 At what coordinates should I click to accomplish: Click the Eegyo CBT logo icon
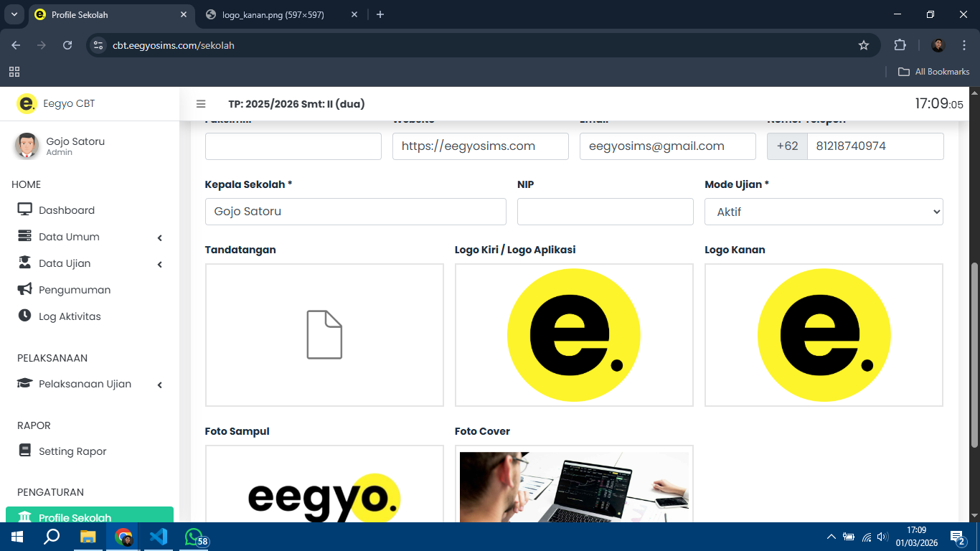[x=27, y=104]
